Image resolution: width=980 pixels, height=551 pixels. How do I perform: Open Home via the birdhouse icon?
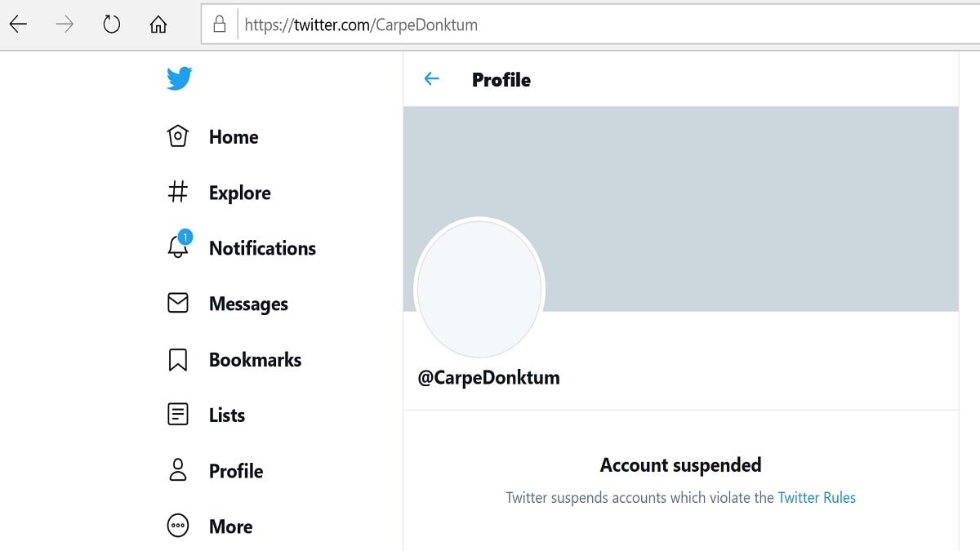[x=177, y=136]
